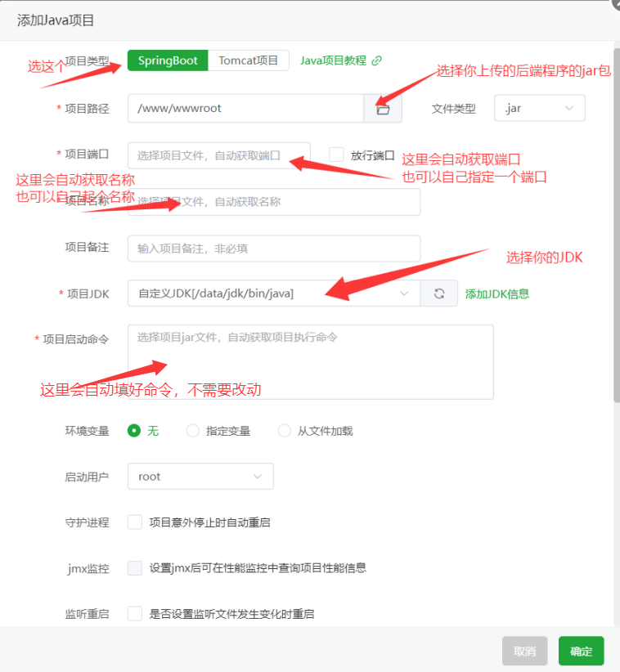Close the 添加Java项目 dialog

pyautogui.click(x=614, y=4)
